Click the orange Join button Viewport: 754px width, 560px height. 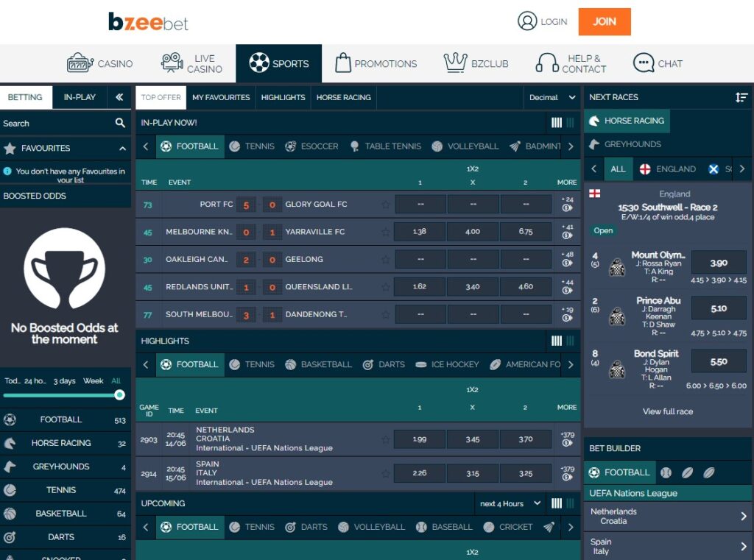coord(605,21)
